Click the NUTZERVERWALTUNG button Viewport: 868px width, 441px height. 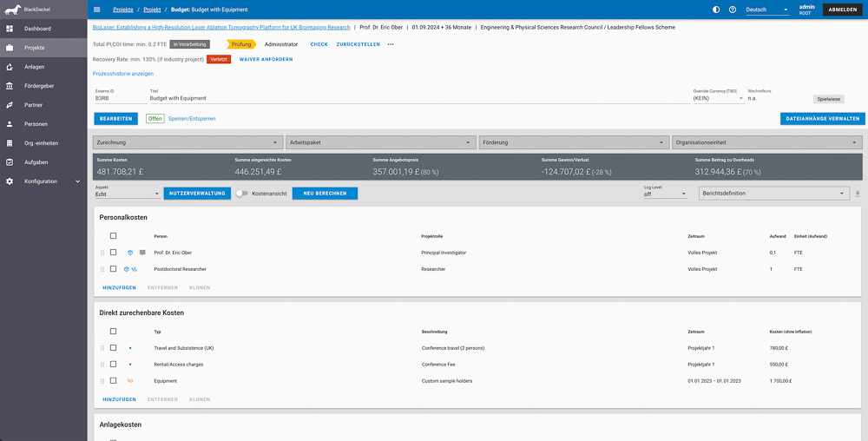pyautogui.click(x=197, y=194)
